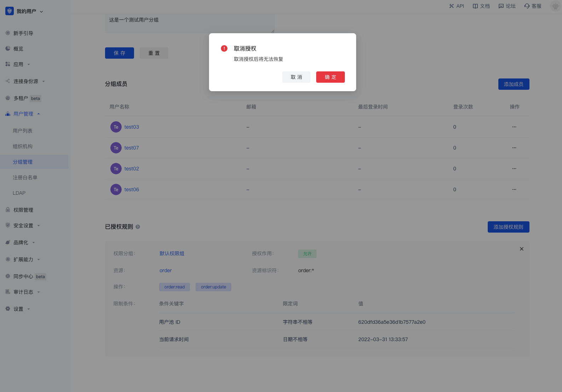Remove authorization rule with the X icon
This screenshot has width=562, height=392.
click(x=521, y=249)
